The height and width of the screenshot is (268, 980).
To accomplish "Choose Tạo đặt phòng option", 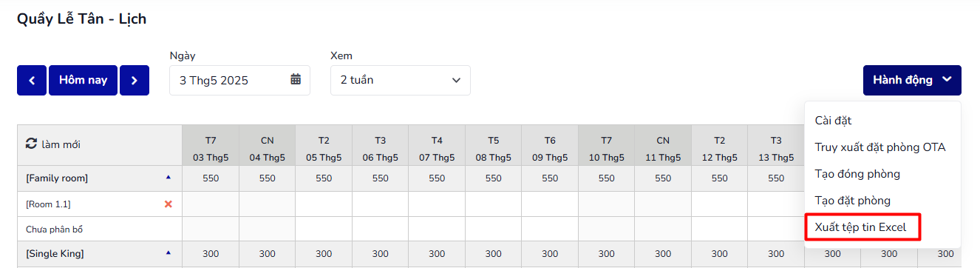I will (x=853, y=200).
